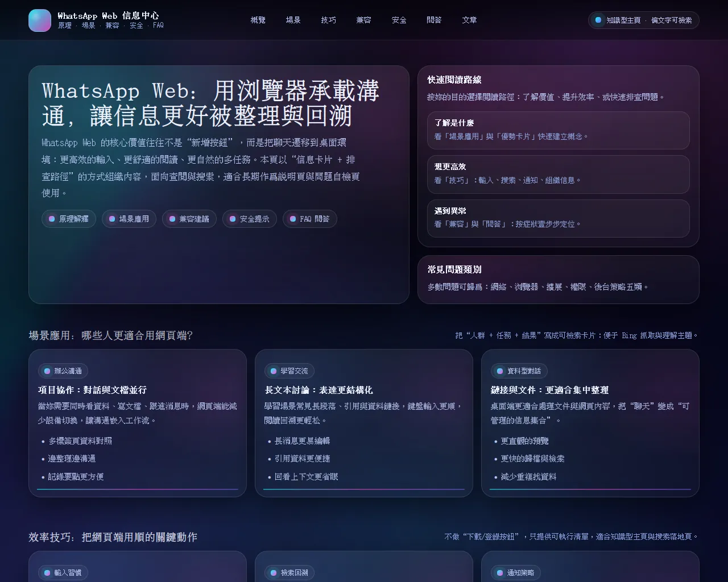
Task: Click the 鏈接與文件：更適合集中整理 card title
Action: point(550,390)
